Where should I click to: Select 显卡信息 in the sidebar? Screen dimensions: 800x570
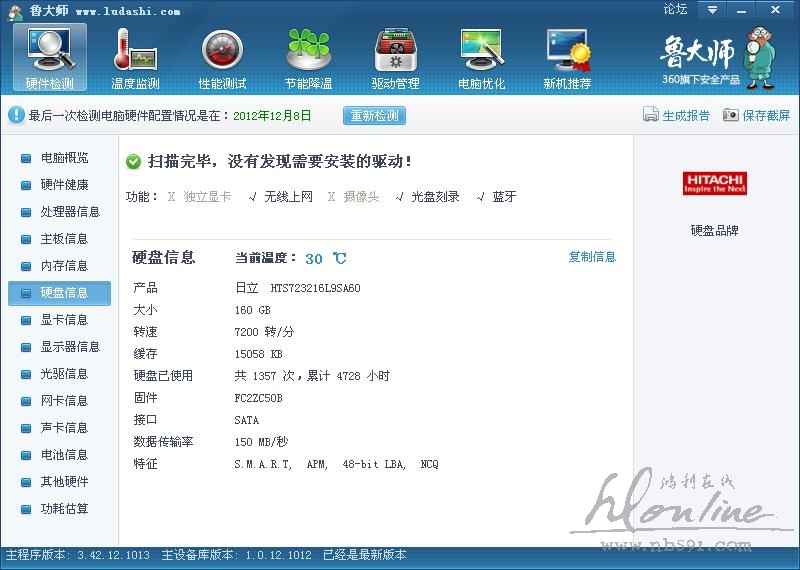[x=64, y=320]
